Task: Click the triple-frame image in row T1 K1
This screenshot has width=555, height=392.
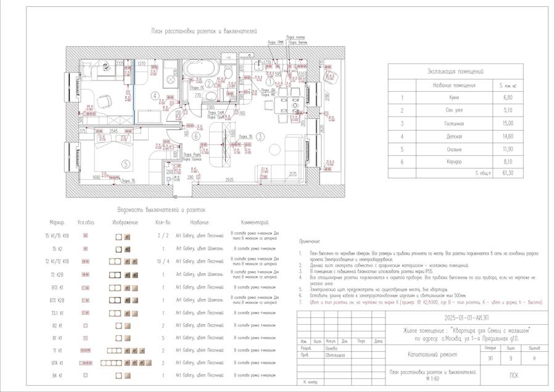Action: (x=114, y=351)
